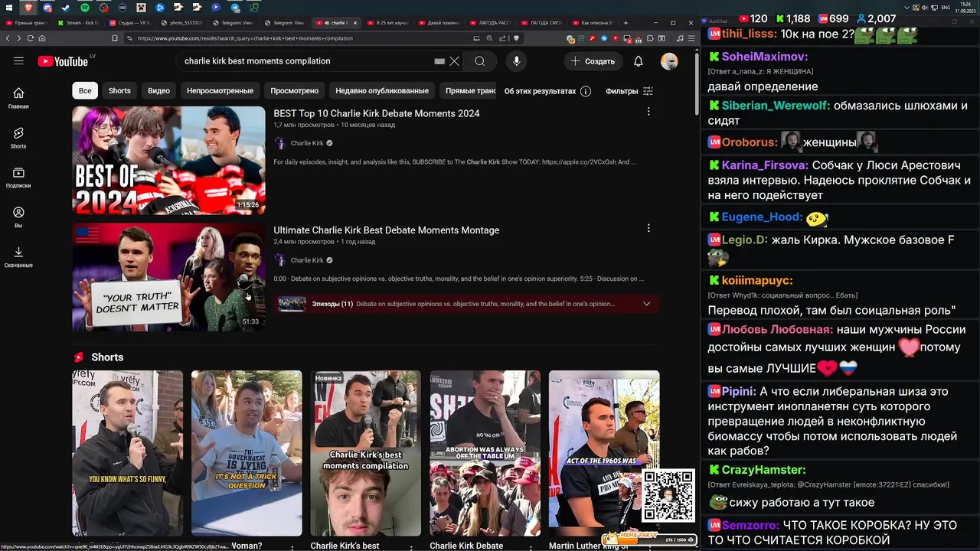This screenshot has width=980, height=551.
Task: Click the 1,188 Kick viewer count in chat header
Action: (792, 18)
